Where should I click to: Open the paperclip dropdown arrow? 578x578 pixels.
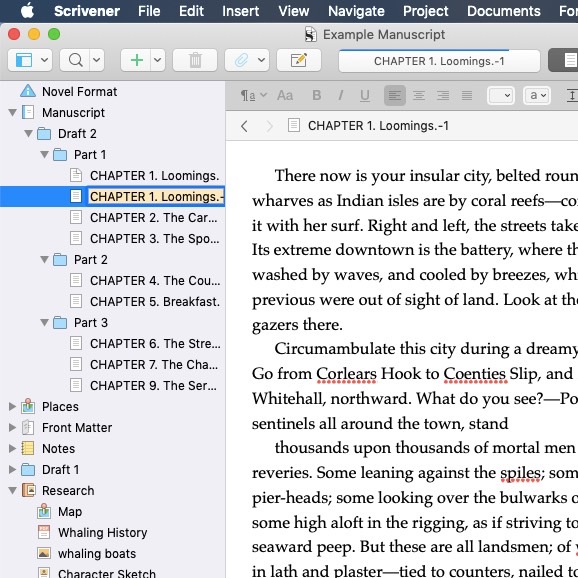[x=261, y=60]
